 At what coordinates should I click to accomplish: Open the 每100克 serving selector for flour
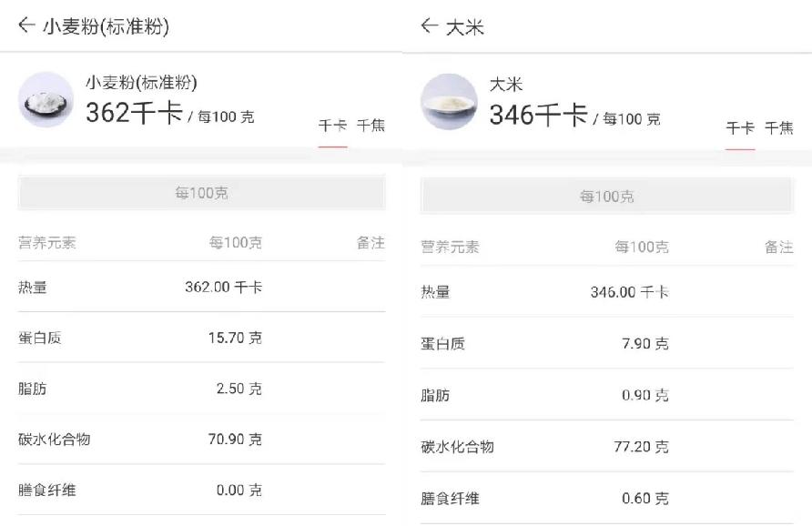point(200,192)
